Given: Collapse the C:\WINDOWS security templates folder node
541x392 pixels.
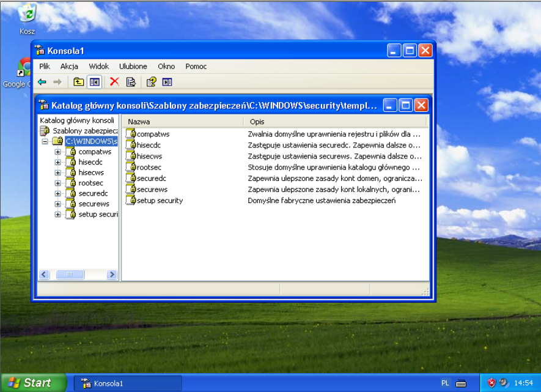Looking at the screenshot, I should click(45, 141).
